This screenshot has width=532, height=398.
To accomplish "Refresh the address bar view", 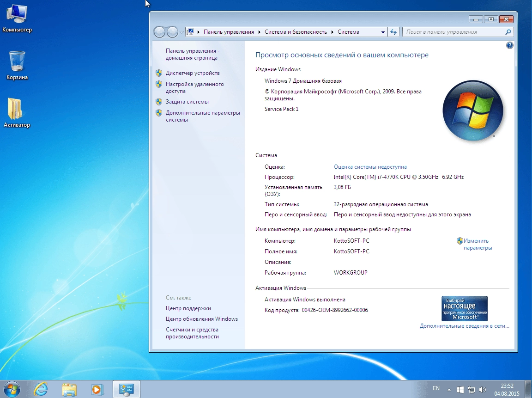I will (393, 32).
